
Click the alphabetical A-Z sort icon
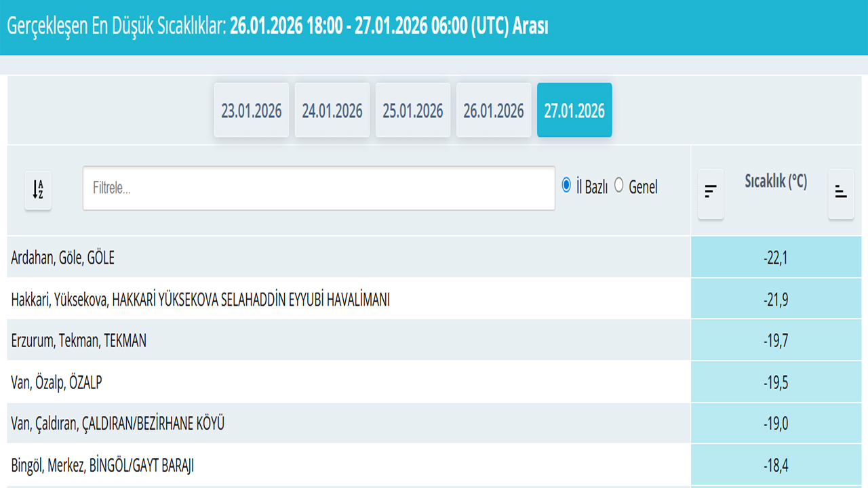click(x=38, y=190)
